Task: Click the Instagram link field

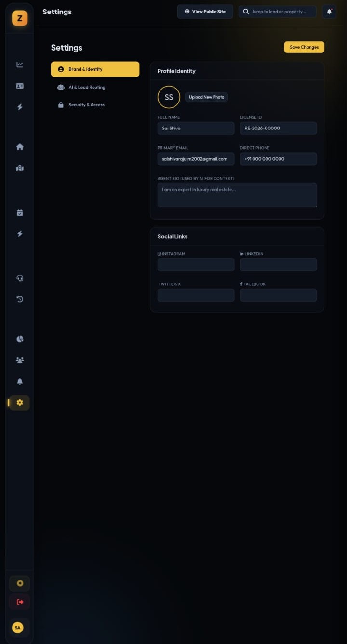Action: [x=196, y=265]
